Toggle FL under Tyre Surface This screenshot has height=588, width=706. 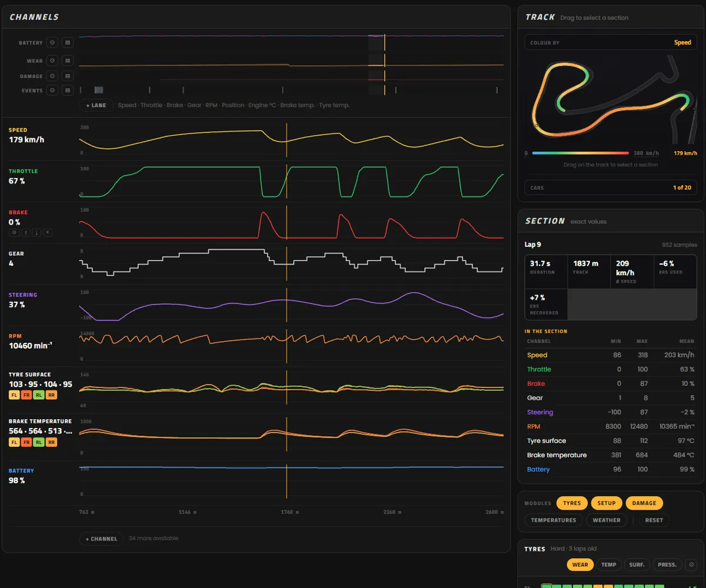pyautogui.click(x=14, y=395)
